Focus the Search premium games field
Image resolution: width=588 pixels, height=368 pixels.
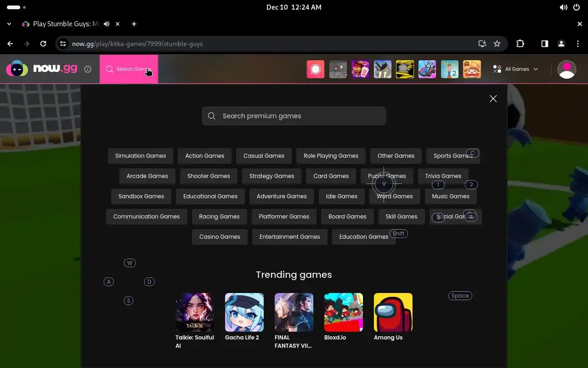click(294, 116)
